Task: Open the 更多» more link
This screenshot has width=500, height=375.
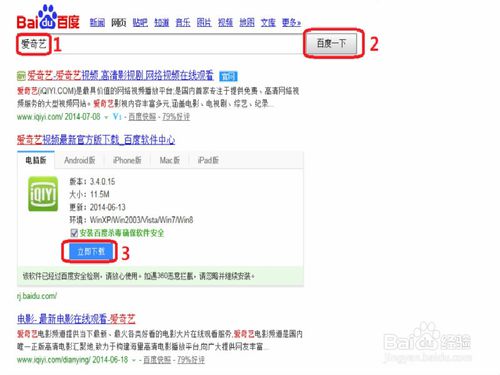Action: coord(291,23)
